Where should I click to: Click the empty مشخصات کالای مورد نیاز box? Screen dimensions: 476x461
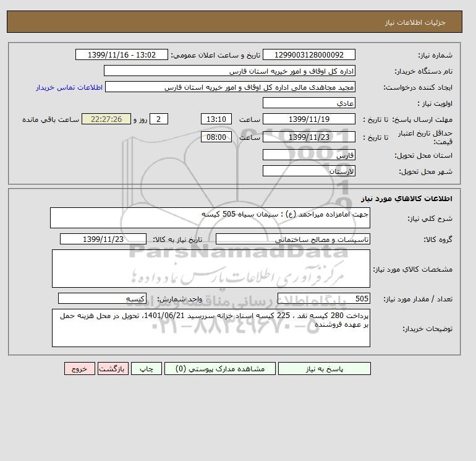tap(211, 269)
